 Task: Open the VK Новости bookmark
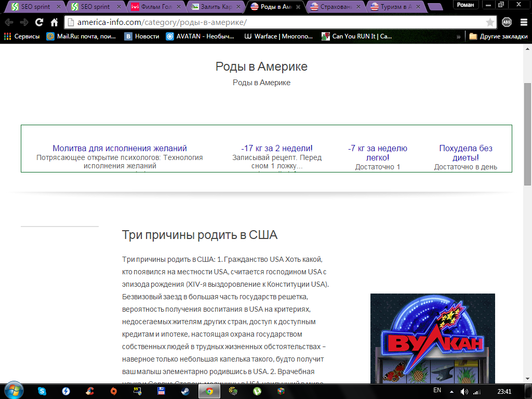click(142, 36)
